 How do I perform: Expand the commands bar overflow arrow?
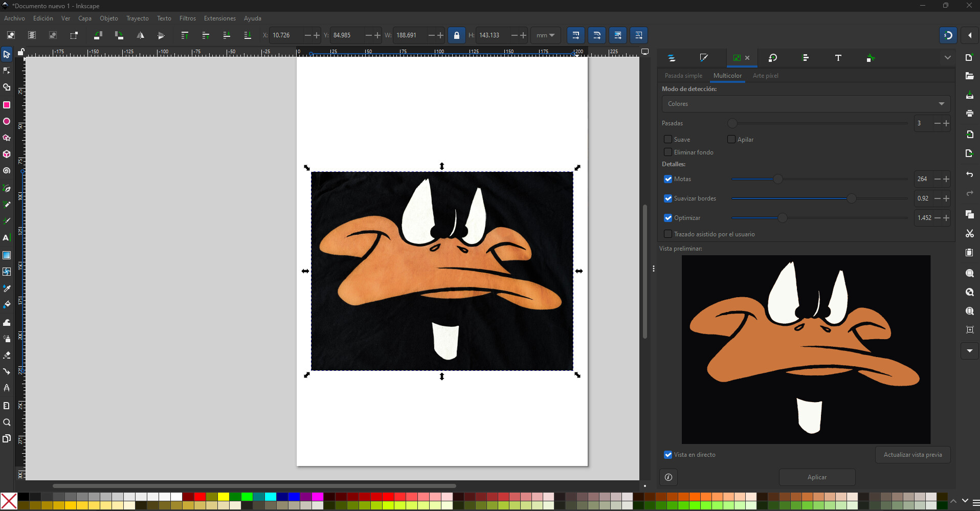[x=969, y=351]
